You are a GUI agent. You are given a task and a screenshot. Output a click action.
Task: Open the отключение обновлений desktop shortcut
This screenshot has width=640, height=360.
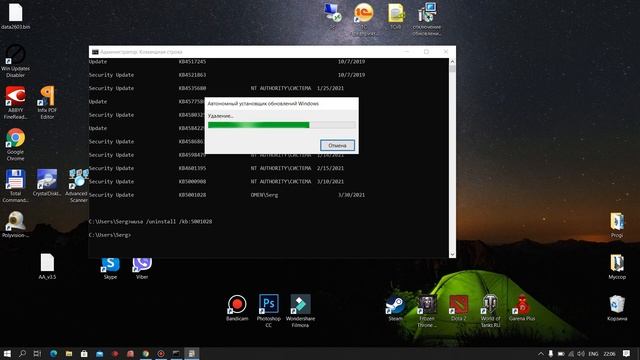point(427,18)
